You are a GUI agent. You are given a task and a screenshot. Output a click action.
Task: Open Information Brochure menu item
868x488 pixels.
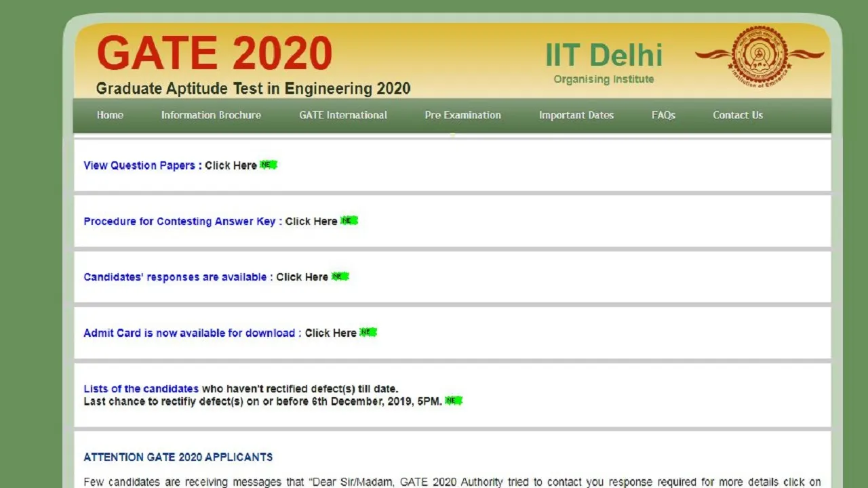211,115
